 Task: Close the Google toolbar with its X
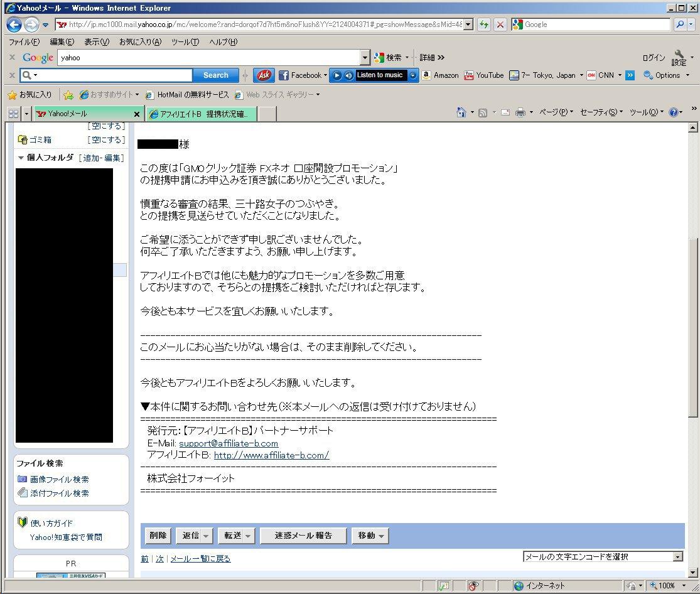[x=12, y=57]
